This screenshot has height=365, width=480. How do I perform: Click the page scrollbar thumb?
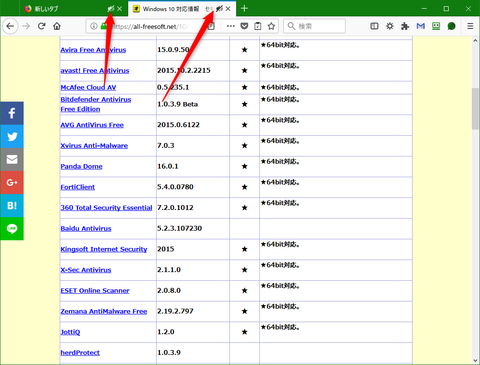coord(475,109)
